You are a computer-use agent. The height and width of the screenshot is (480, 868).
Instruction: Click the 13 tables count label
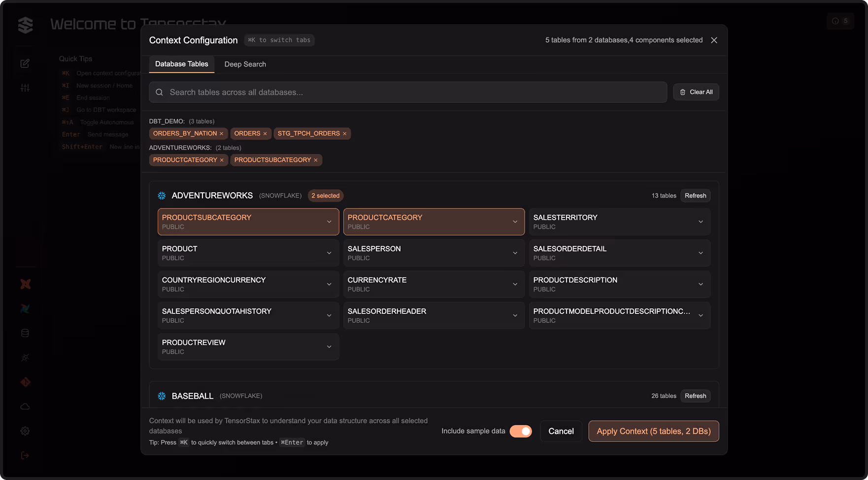tap(664, 196)
